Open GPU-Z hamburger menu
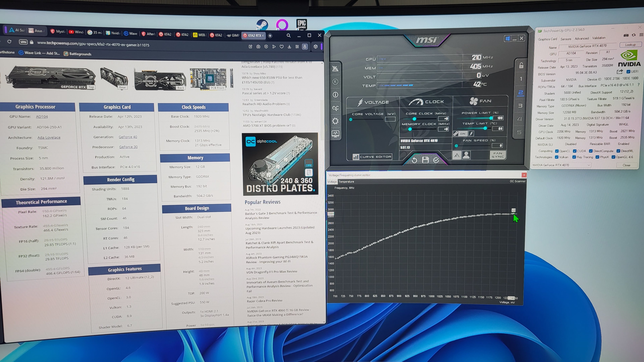This screenshot has width=644, height=362. [641, 35]
